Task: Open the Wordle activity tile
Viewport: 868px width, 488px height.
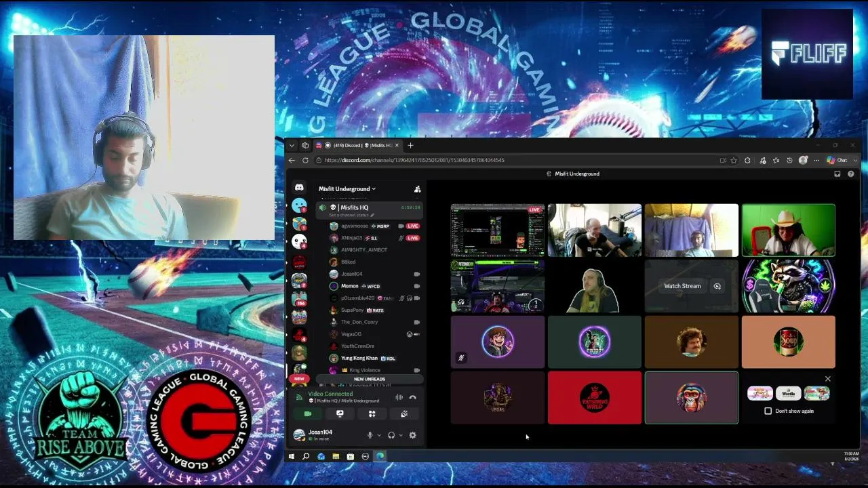Action: tap(788, 393)
